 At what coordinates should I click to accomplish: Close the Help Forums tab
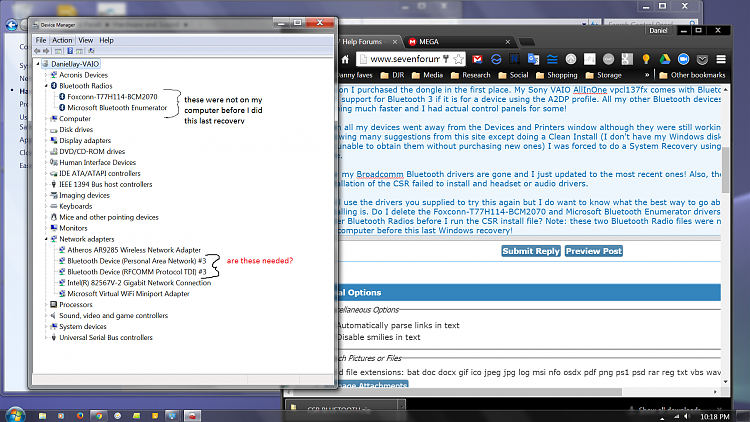[x=395, y=42]
